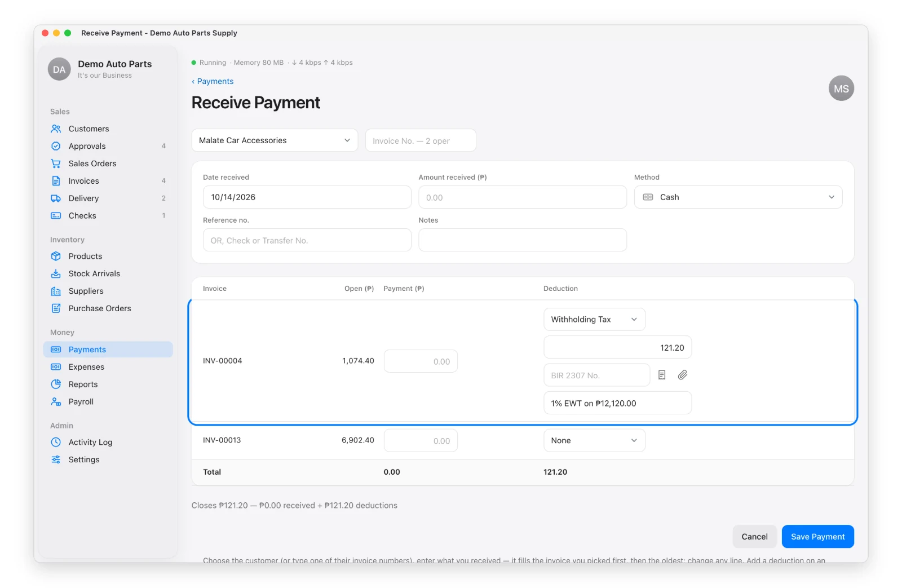Open Stock Arrivals
This screenshot has height=588, width=902.
pyautogui.click(x=108, y=273)
